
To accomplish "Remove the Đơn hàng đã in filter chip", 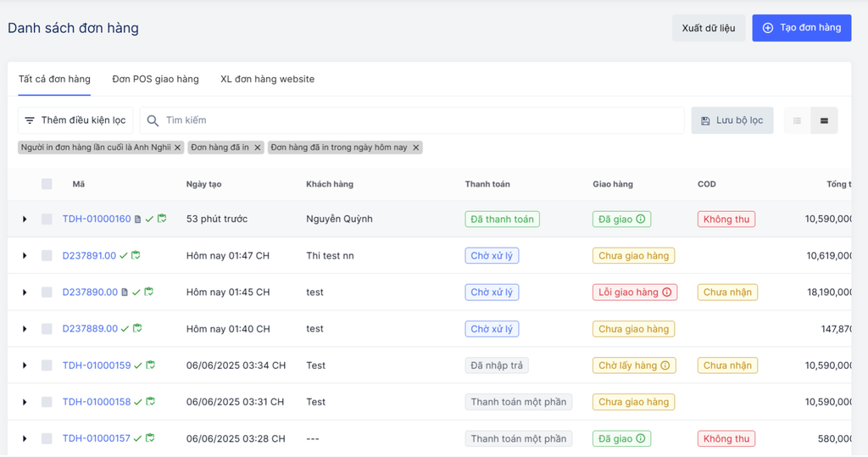I will click(x=258, y=148).
